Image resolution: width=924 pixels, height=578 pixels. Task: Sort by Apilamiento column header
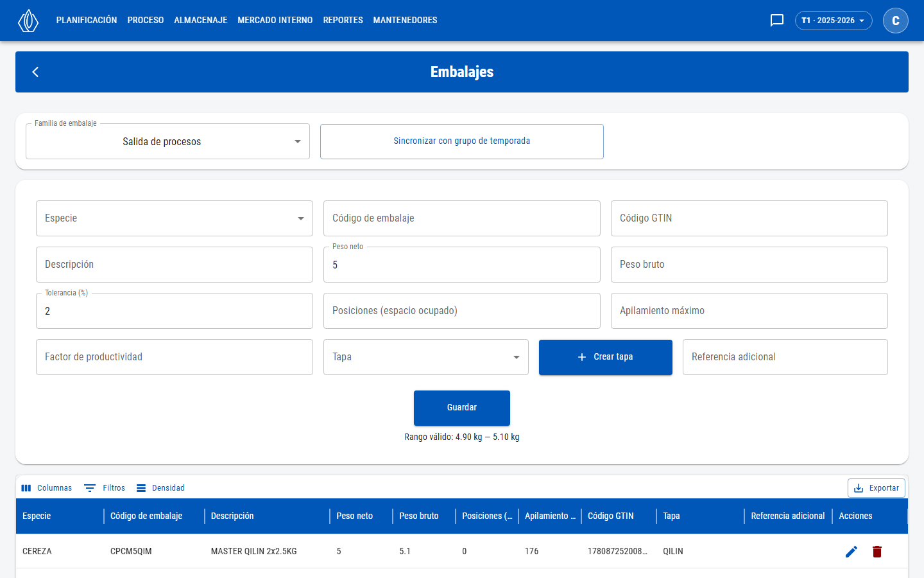tap(550, 516)
